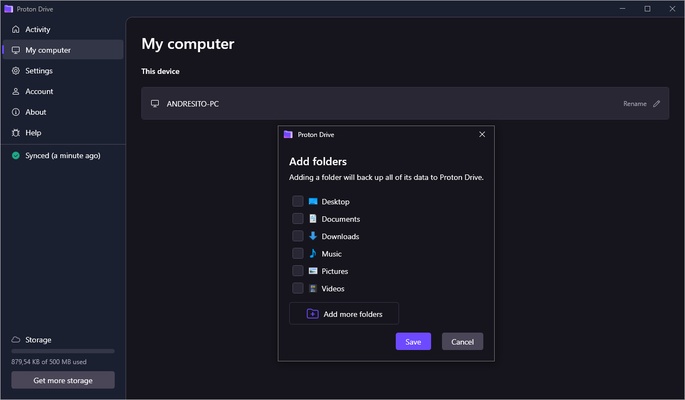The image size is (685, 400).
Task: Click the Storage cloud icon
Action: [x=16, y=339]
